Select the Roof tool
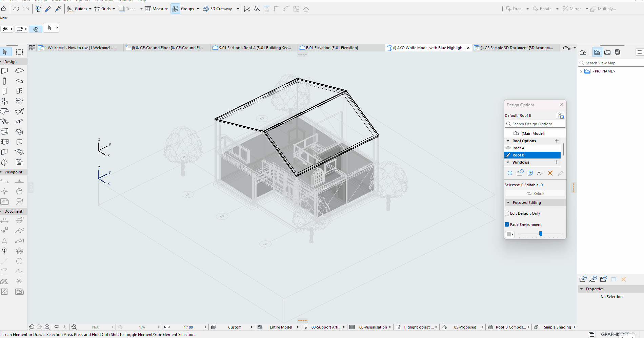 click(x=5, y=111)
